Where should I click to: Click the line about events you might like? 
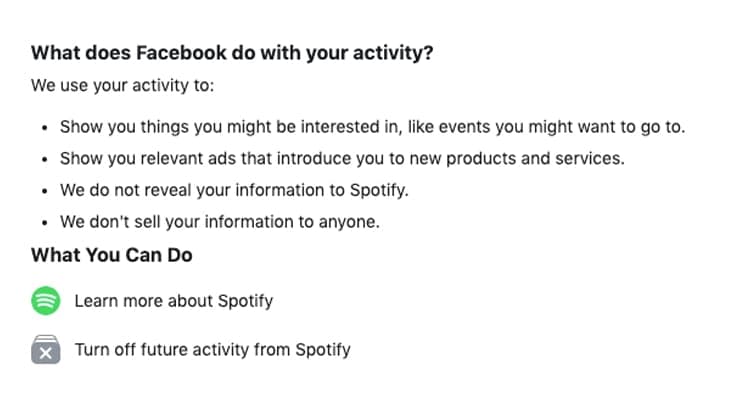pos(372,127)
